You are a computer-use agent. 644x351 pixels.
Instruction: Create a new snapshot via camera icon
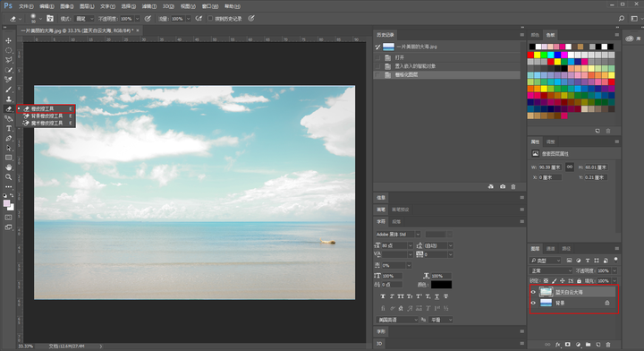[503, 186]
